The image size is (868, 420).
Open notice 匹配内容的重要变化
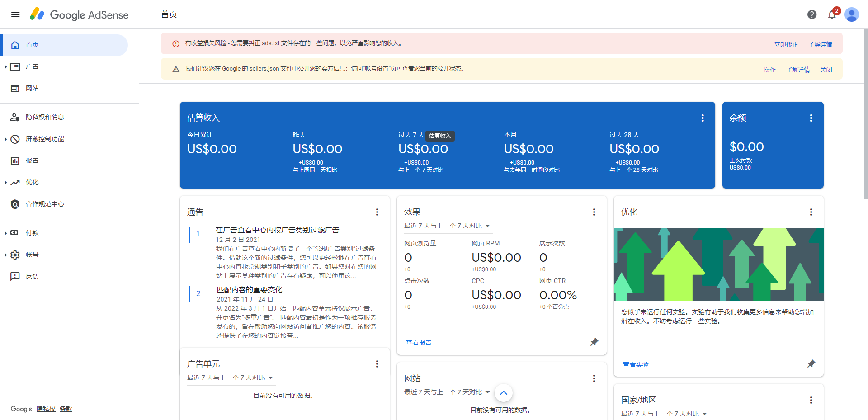pyautogui.click(x=250, y=290)
